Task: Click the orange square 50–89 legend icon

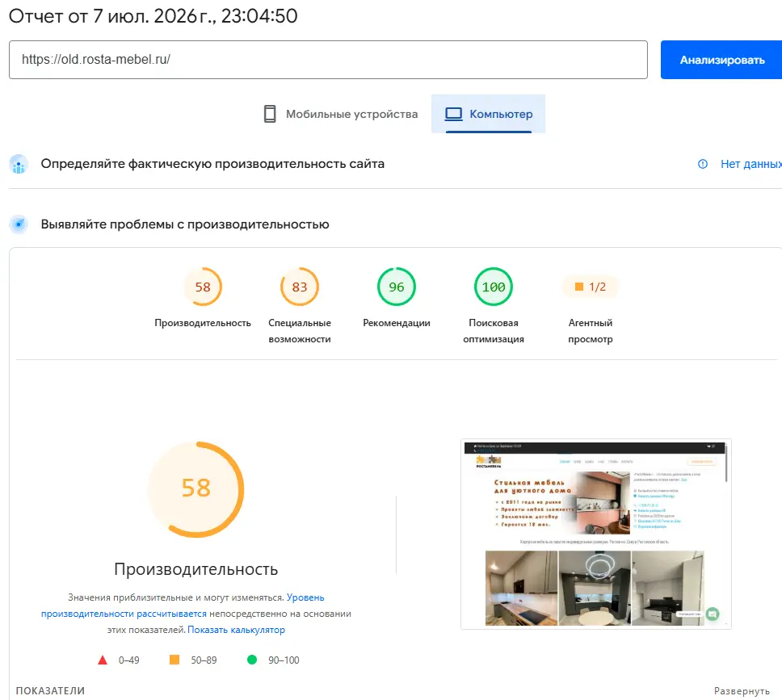Action: tap(174, 660)
